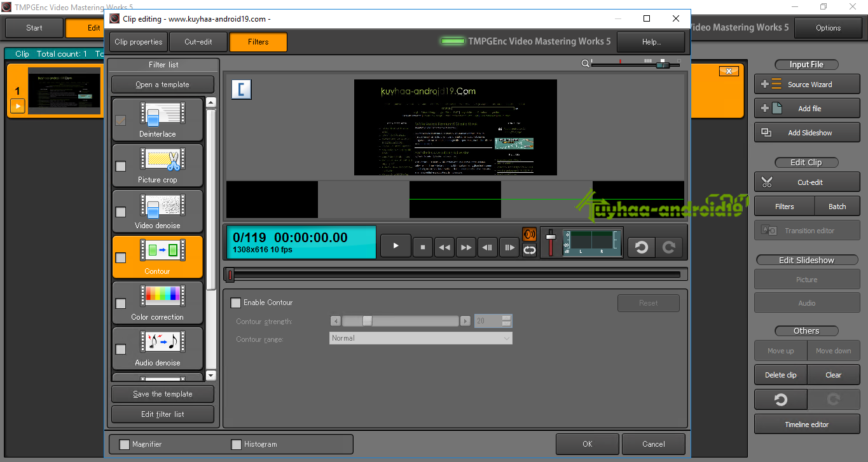Click the redo button in main window's Others panel
This screenshot has width=868, height=462.
point(834,400)
